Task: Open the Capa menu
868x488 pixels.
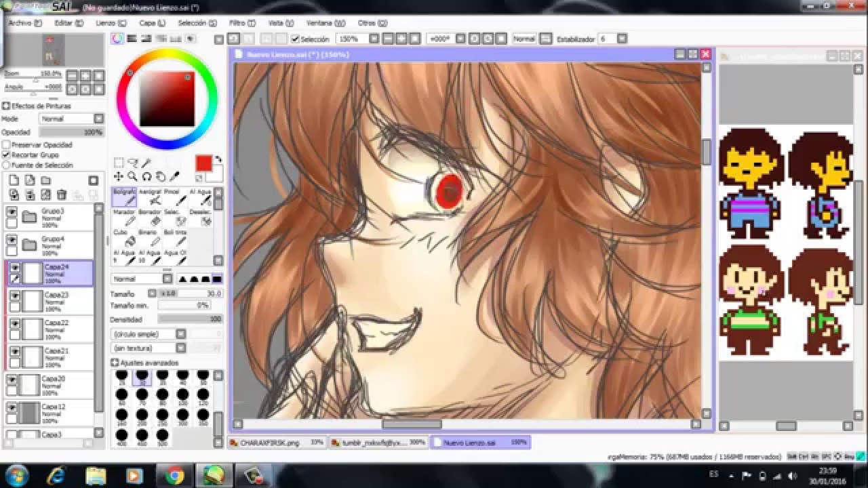Action: pos(153,23)
